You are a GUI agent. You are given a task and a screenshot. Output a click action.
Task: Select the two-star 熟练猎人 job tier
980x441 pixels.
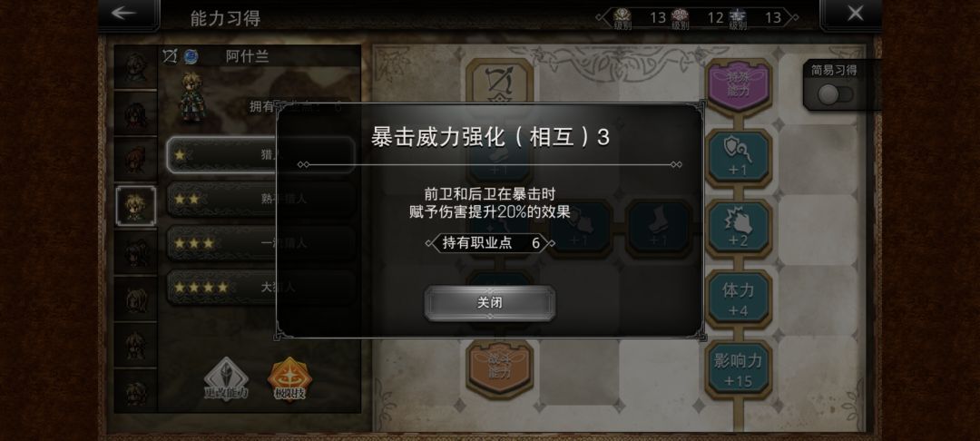coord(260,199)
